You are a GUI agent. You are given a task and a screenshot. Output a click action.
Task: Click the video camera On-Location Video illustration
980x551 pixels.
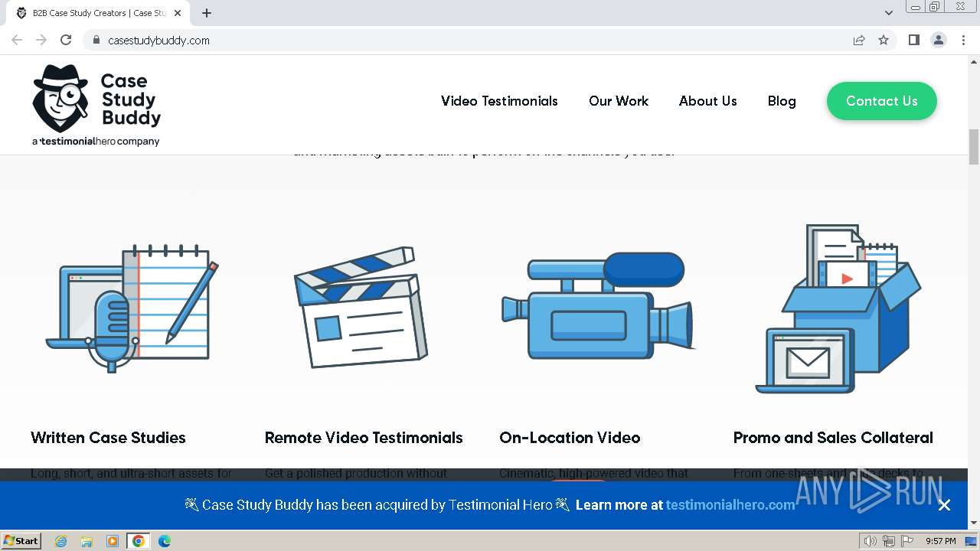point(598,306)
